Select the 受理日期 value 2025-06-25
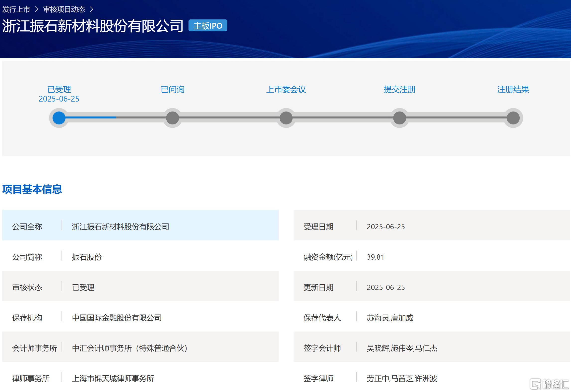 (x=386, y=226)
